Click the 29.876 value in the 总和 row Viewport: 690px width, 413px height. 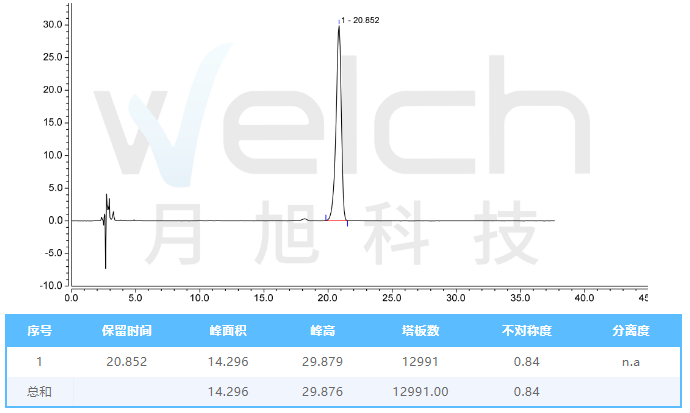324,392
